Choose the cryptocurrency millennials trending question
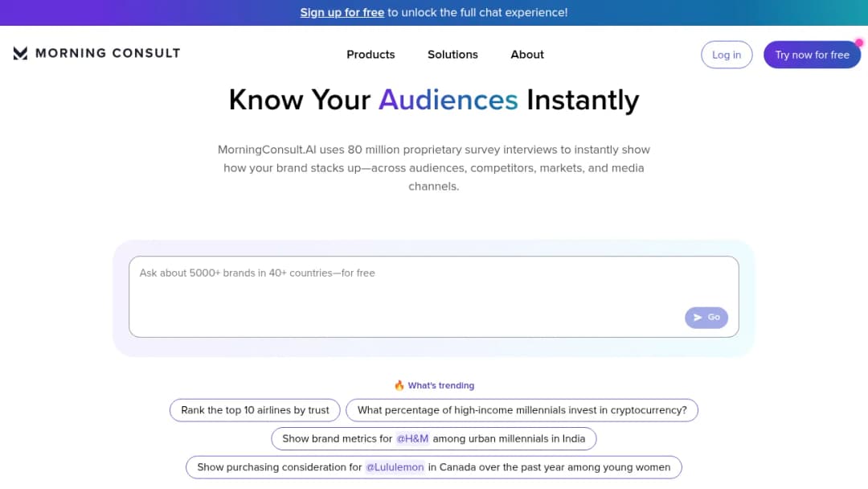Screen dimensions: 868x489 click(522, 410)
